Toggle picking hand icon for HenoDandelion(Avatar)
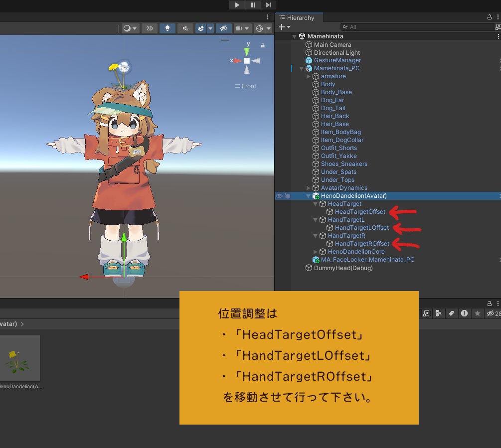 287,196
